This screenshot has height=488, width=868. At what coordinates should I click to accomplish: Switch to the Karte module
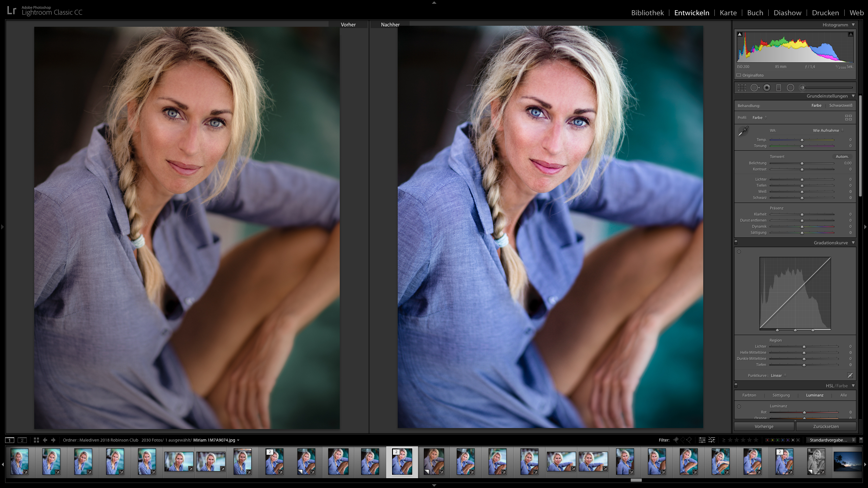coord(728,13)
